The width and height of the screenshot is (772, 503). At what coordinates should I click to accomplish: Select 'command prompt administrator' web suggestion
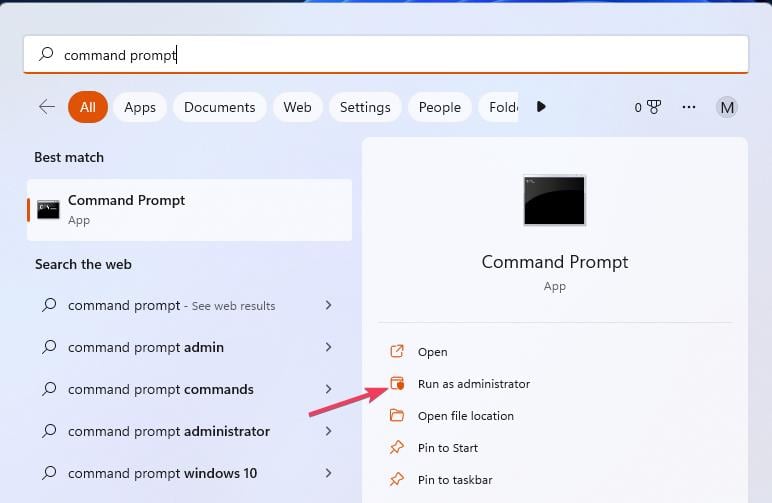(169, 431)
